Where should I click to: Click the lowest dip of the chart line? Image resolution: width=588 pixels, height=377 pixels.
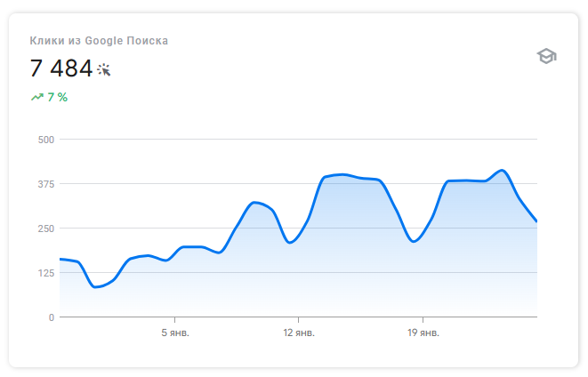tap(96, 287)
